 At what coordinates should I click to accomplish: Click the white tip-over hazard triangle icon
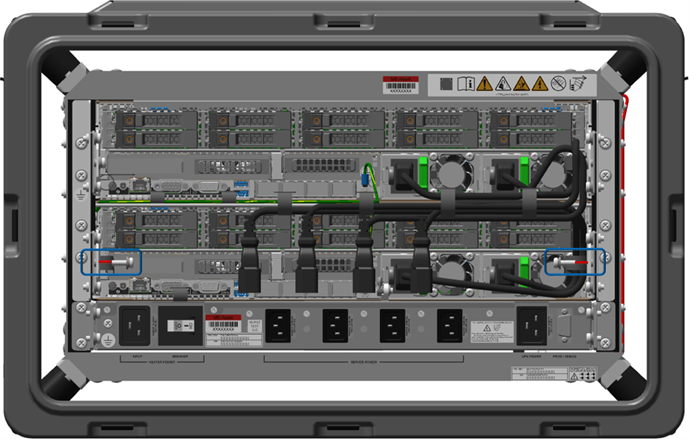[503, 83]
